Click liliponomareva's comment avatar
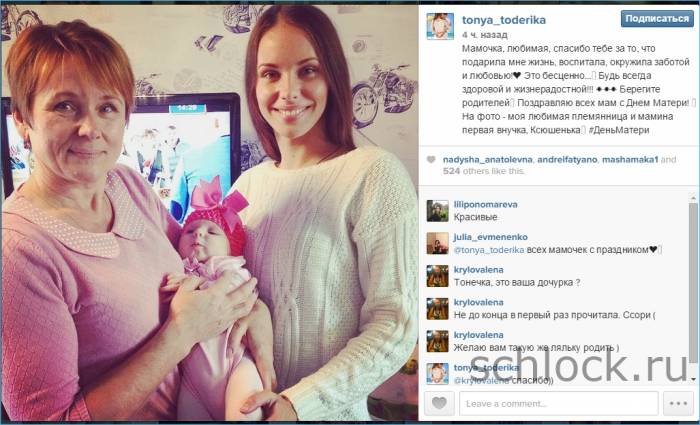The image size is (700, 425). point(437,211)
